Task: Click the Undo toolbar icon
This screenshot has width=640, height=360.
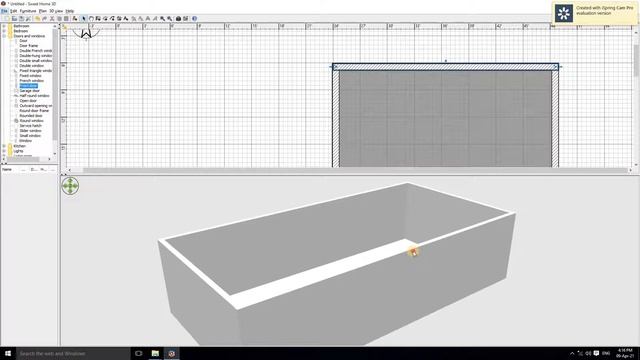Action: tap(38, 18)
